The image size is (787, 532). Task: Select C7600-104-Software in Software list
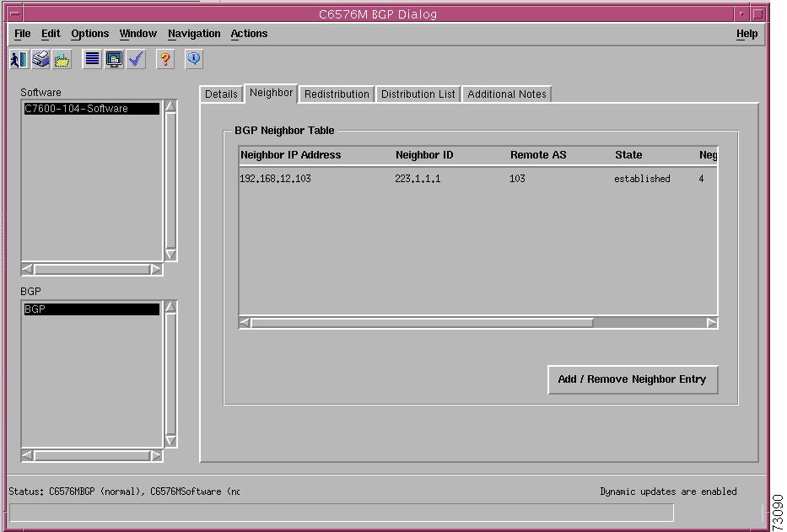point(92,109)
